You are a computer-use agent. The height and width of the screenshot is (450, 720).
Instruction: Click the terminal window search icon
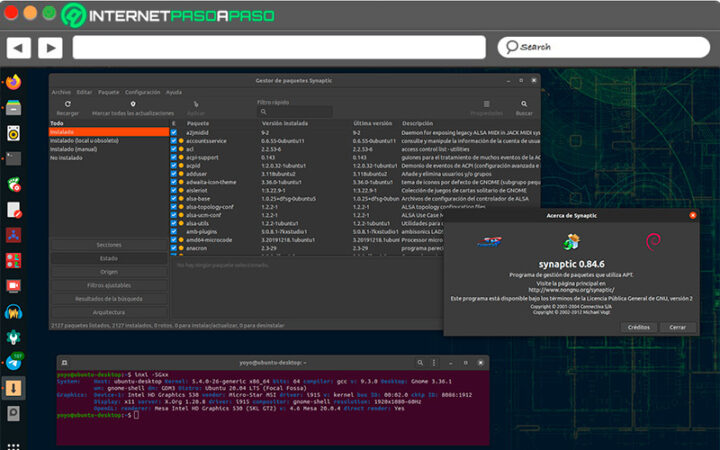click(420, 363)
